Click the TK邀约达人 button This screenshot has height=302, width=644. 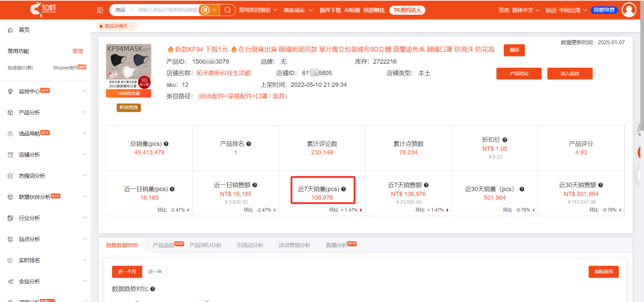point(407,10)
